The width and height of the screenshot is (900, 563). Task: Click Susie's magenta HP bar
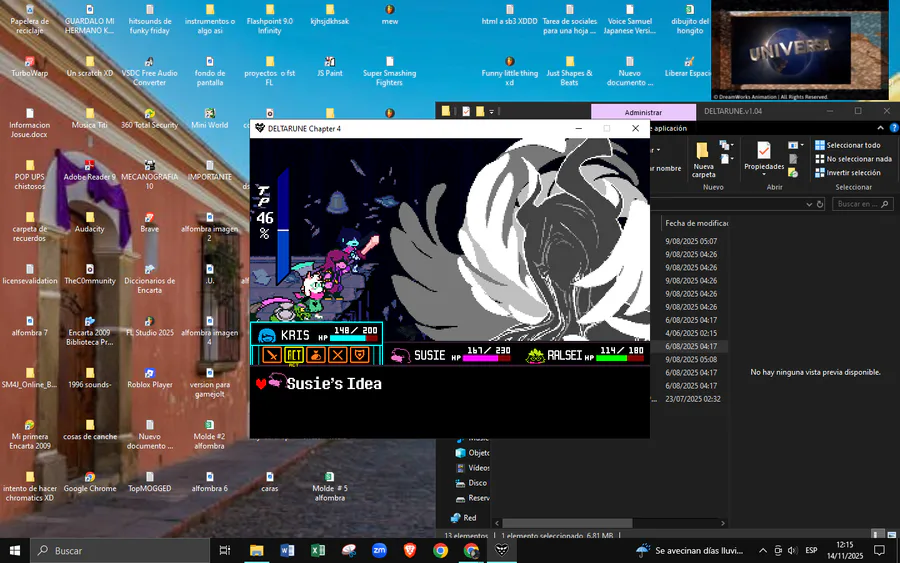[487, 358]
